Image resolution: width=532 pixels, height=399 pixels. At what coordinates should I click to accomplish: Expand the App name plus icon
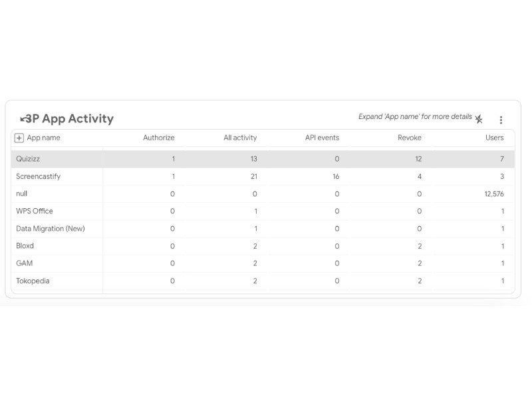coord(19,138)
